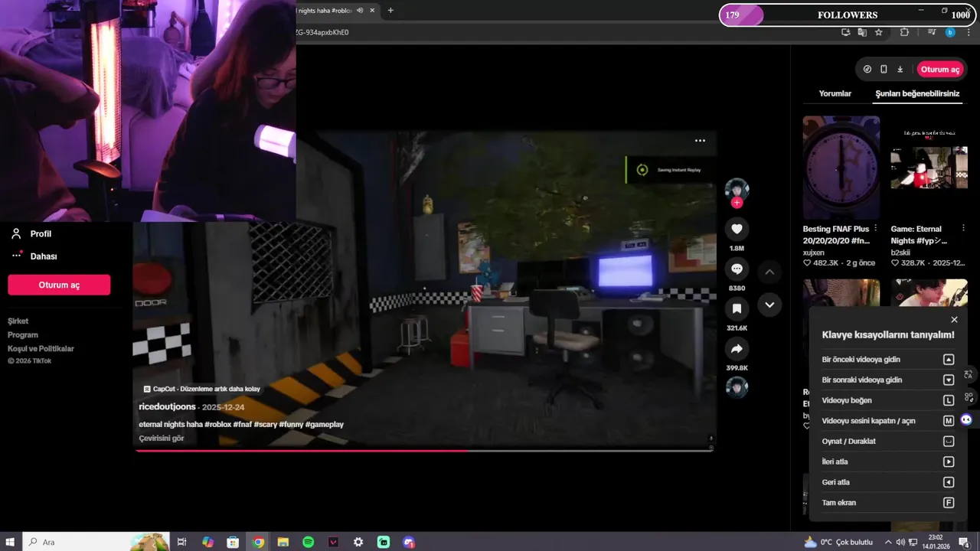Viewport: 980px width, 551px height.
Task: Click the Oturum aç button at top right
Action: [939, 70]
